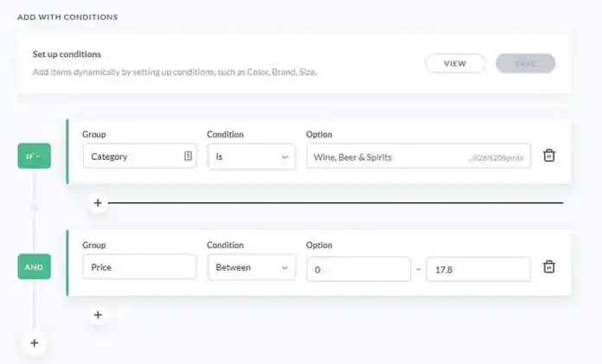Screen dimensions: 602x364
Task: Select the Price group field
Action: click(x=140, y=267)
